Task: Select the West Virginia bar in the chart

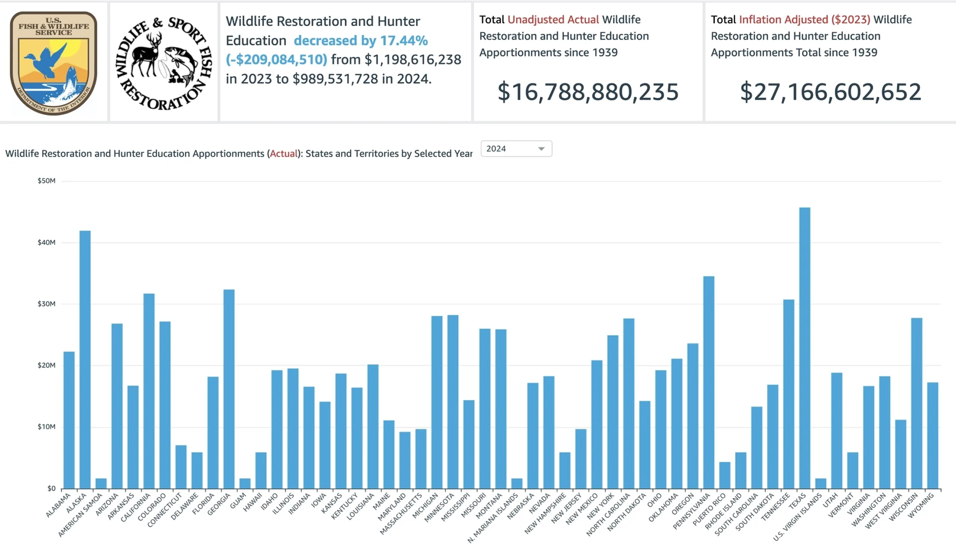Action: click(901, 454)
